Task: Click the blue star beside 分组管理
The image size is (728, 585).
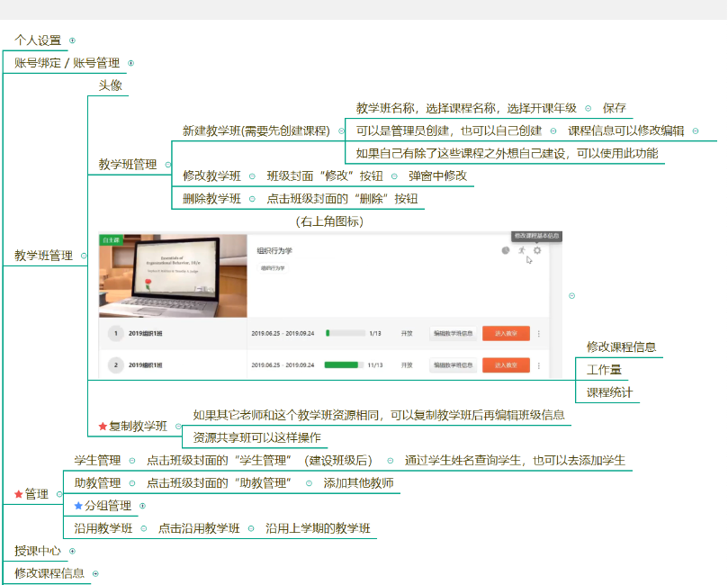Action: coord(78,506)
